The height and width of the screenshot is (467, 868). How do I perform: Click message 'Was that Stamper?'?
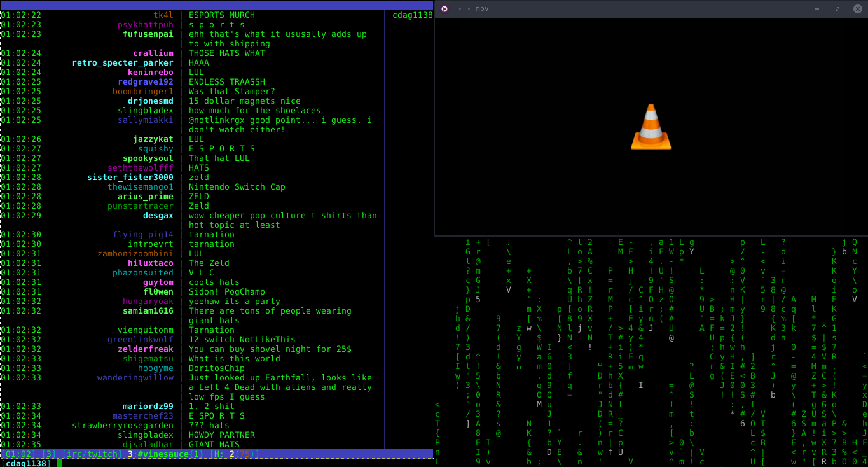tap(232, 92)
